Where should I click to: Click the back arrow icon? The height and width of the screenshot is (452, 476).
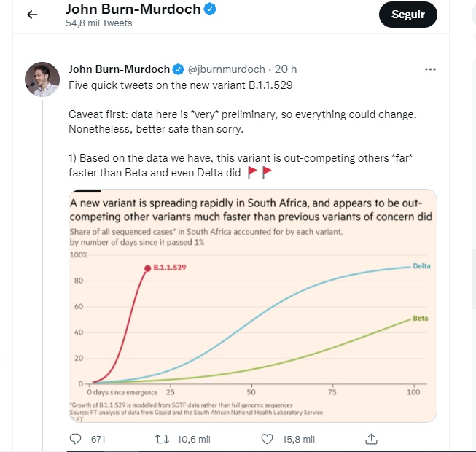(32, 15)
